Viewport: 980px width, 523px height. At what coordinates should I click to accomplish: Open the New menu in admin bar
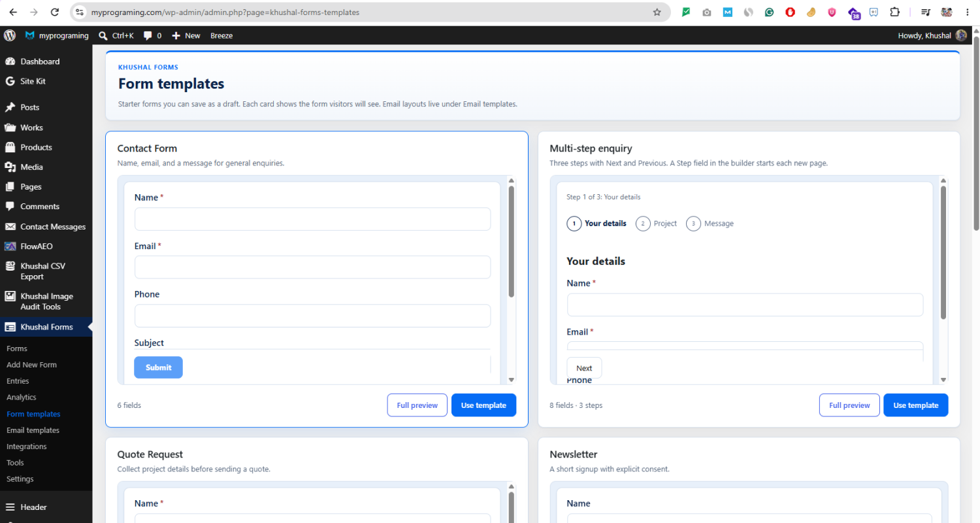tap(186, 35)
